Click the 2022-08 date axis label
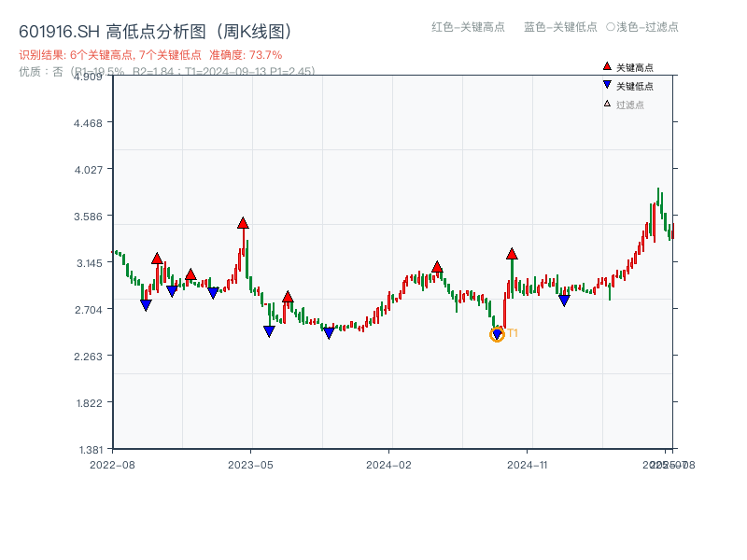This screenshot has height=560, width=747. [112, 465]
